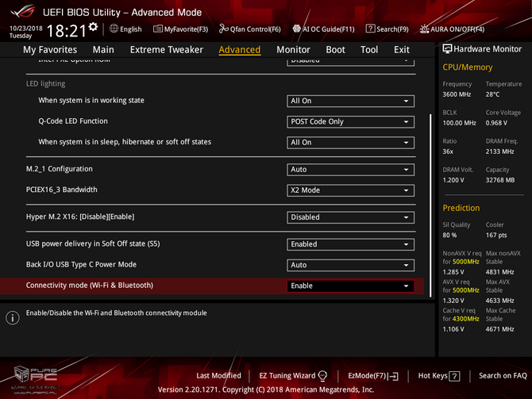Open Hyper M.2 X16 dropdown
532x399 pixels.
pos(350,217)
